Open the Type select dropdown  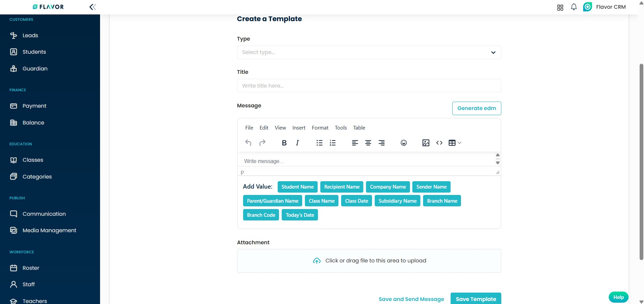point(369,52)
